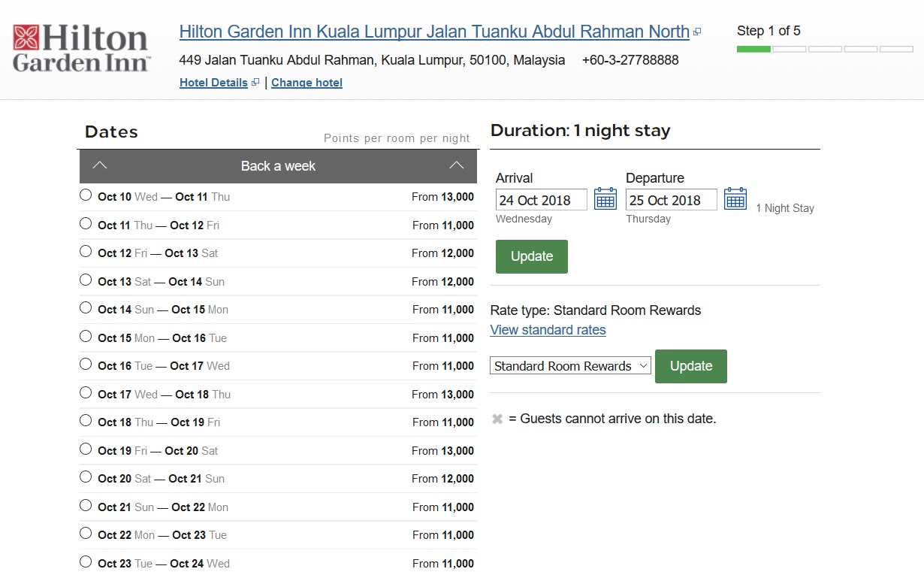Follow the Change hotel link

point(306,83)
